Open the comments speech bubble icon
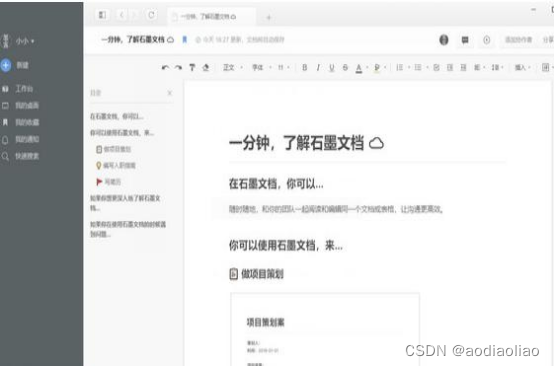This screenshot has height=366, width=554. tap(465, 40)
